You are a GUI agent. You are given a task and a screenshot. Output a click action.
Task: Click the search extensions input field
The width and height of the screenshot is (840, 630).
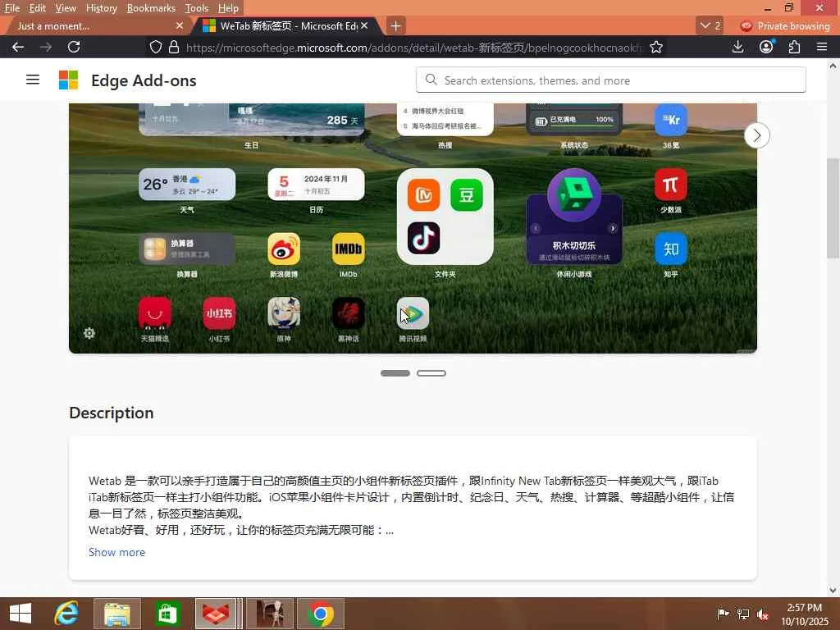click(x=610, y=80)
